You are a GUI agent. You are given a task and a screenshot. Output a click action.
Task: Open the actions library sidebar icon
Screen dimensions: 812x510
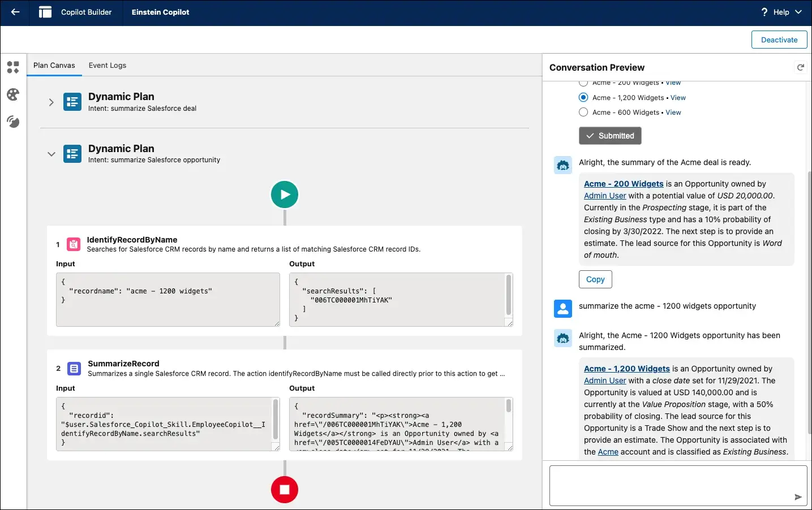13,67
